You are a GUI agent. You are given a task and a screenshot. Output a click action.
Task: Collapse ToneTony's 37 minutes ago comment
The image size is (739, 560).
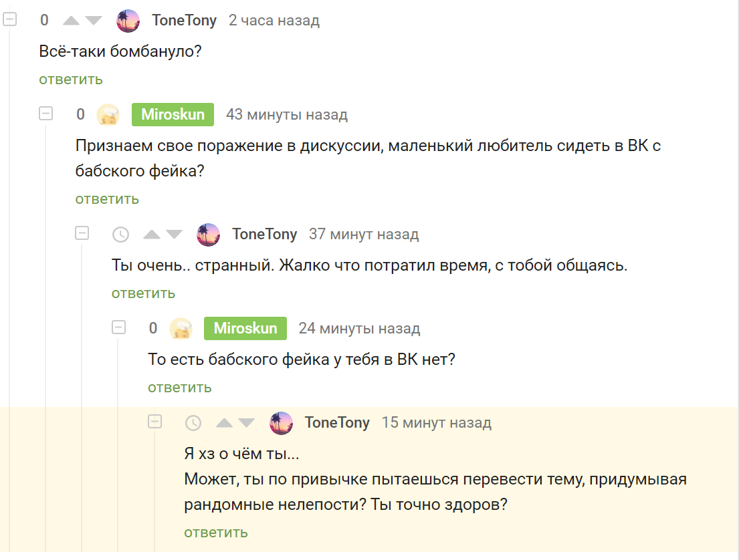82,233
